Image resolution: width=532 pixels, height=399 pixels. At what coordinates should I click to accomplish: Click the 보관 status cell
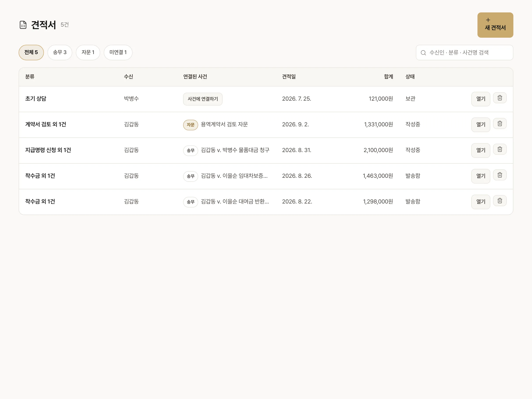coord(410,99)
